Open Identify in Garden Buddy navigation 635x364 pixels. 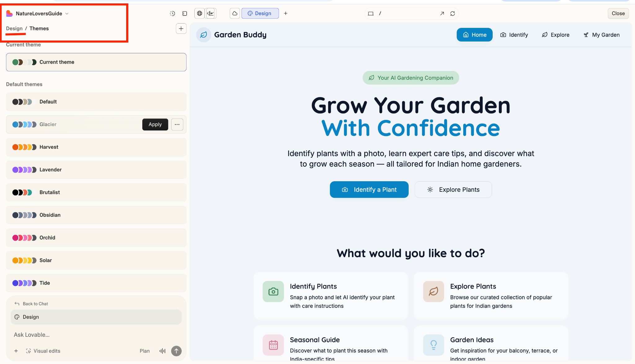tap(514, 35)
